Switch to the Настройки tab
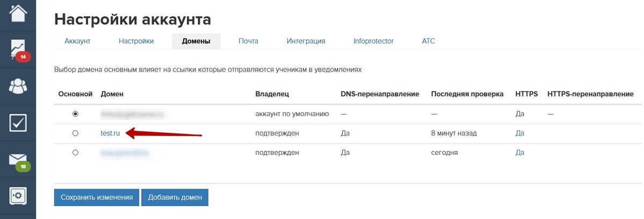Screen dimensions: 644x219 [x=136, y=41]
